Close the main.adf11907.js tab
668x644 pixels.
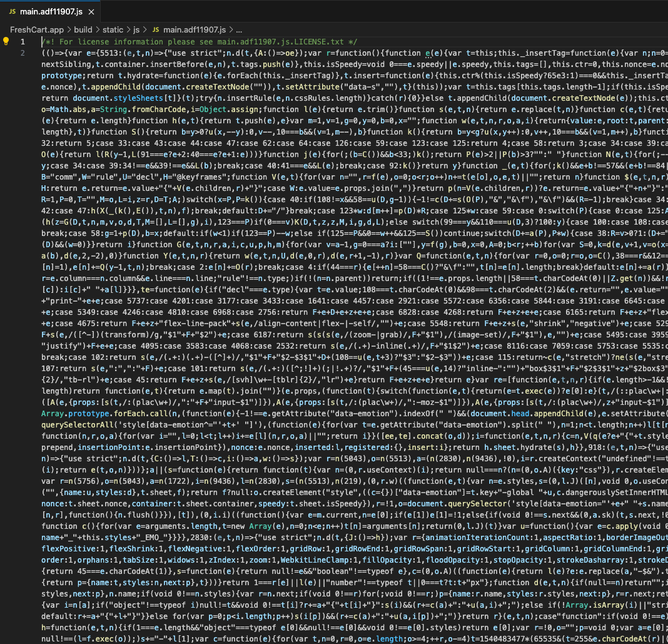[x=91, y=12]
